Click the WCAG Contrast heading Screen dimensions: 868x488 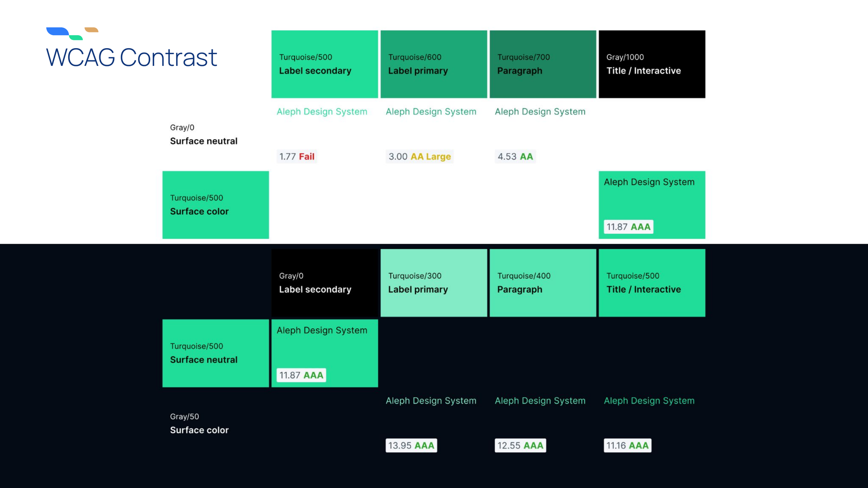tap(131, 58)
